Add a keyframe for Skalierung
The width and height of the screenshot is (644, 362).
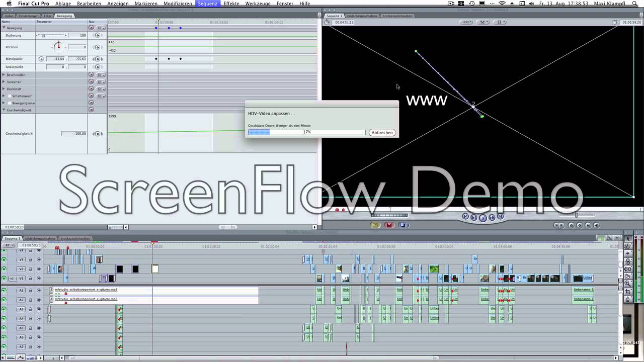[x=98, y=35]
